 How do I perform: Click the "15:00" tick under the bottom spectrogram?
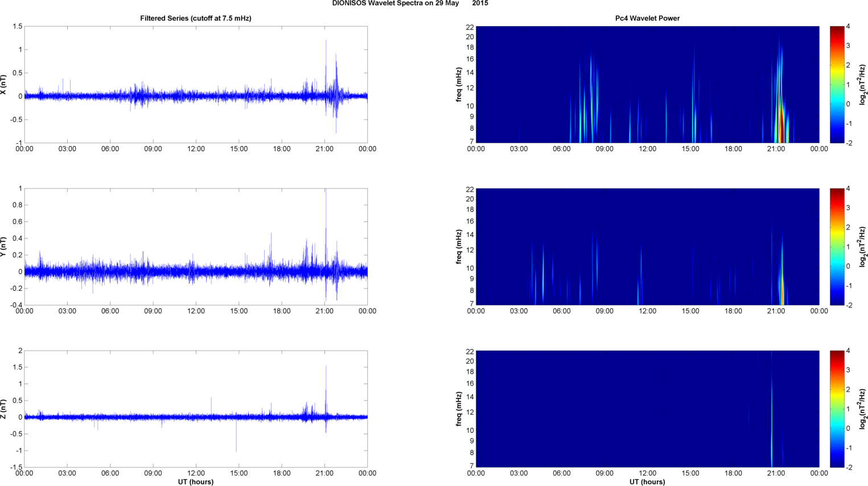pyautogui.click(x=690, y=473)
